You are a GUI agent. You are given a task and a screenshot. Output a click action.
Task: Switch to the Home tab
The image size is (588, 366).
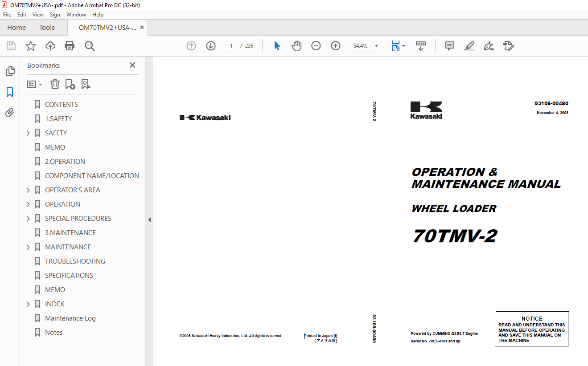coord(16,28)
